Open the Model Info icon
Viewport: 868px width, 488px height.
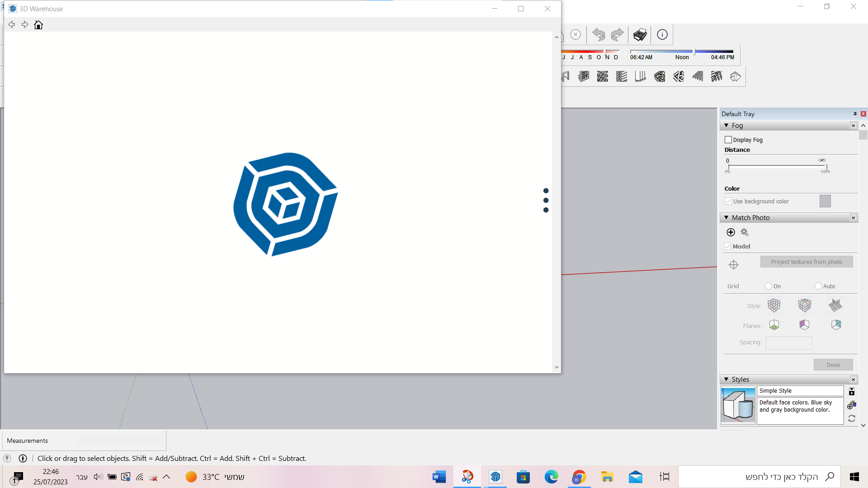tap(662, 35)
